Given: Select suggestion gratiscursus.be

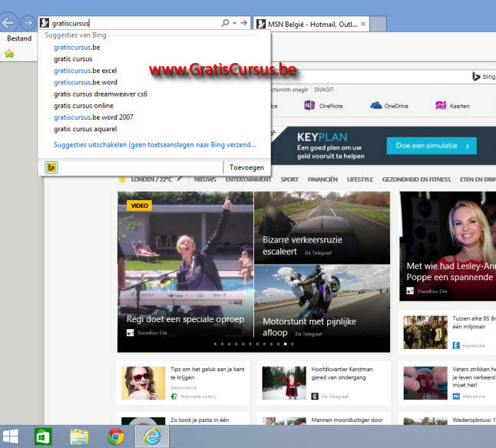Looking at the screenshot, I should point(77,48).
